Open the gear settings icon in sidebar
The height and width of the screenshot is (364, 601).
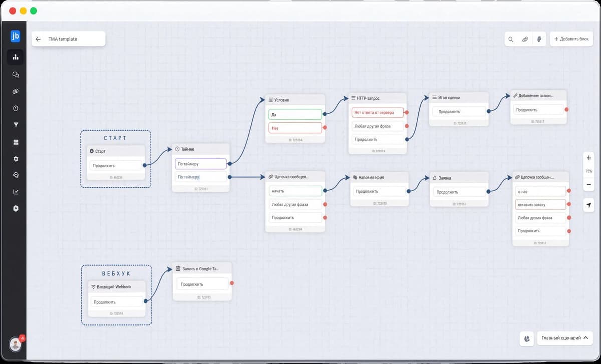[x=15, y=158]
